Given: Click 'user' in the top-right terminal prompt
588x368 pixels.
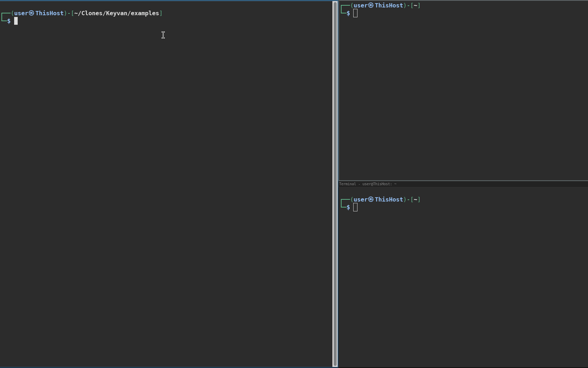Looking at the screenshot, I should point(361,6).
